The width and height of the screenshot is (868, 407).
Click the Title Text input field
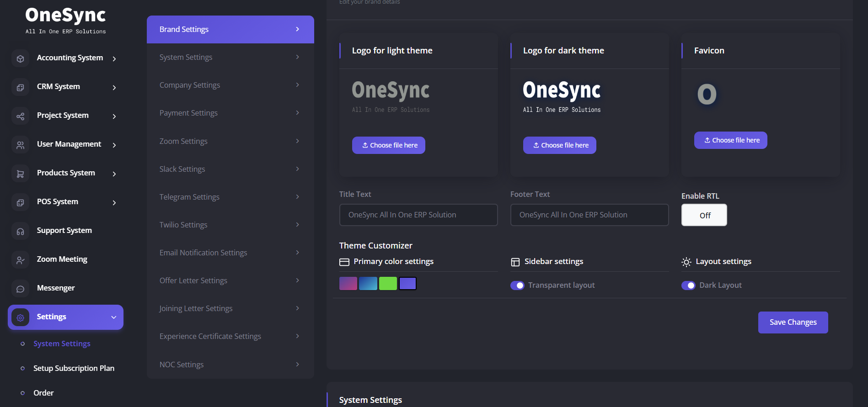(418, 215)
